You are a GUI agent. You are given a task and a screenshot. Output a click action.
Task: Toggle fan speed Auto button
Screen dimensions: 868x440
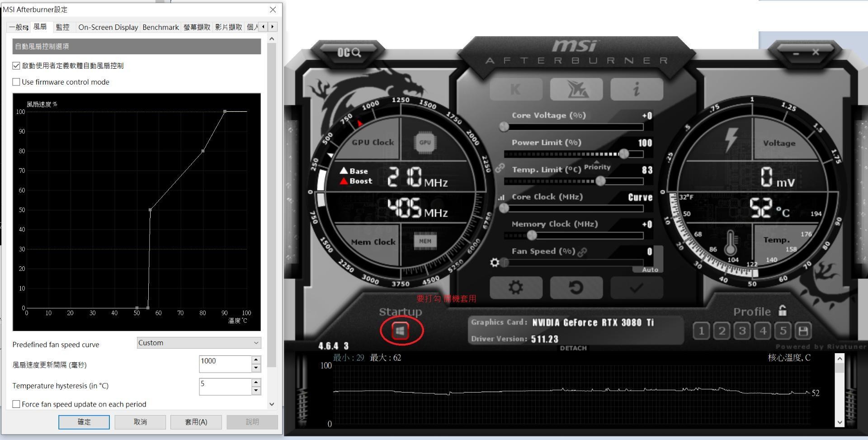click(650, 270)
